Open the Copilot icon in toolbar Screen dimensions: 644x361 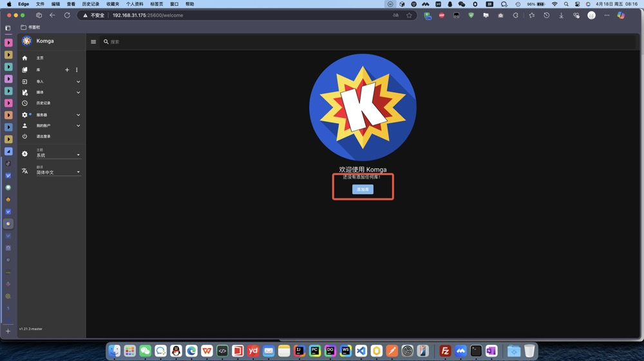621,15
